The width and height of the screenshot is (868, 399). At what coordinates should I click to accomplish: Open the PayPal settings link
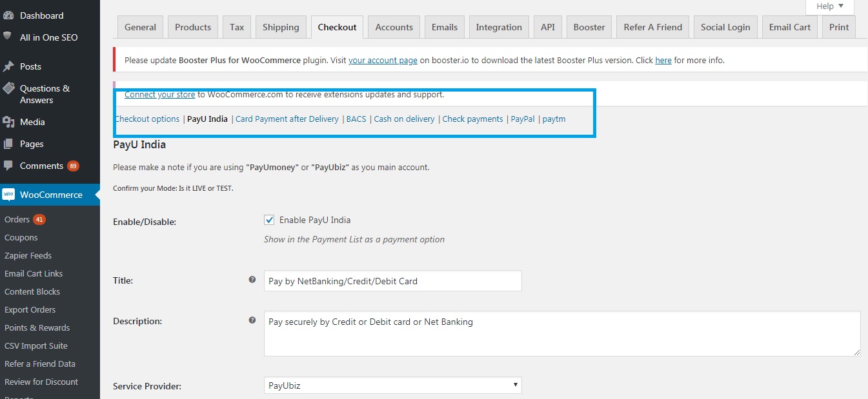pos(523,119)
